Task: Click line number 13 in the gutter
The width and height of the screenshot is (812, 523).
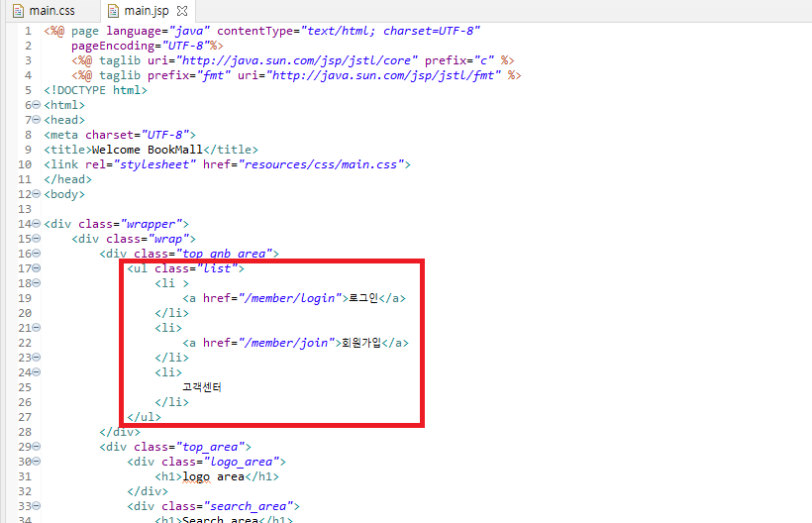Action: (25, 209)
